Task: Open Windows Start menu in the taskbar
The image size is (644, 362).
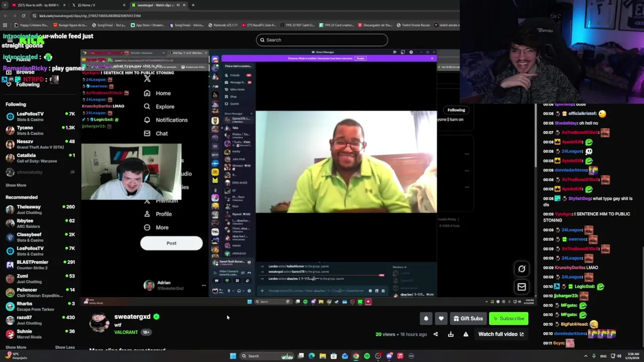Action: (233, 356)
